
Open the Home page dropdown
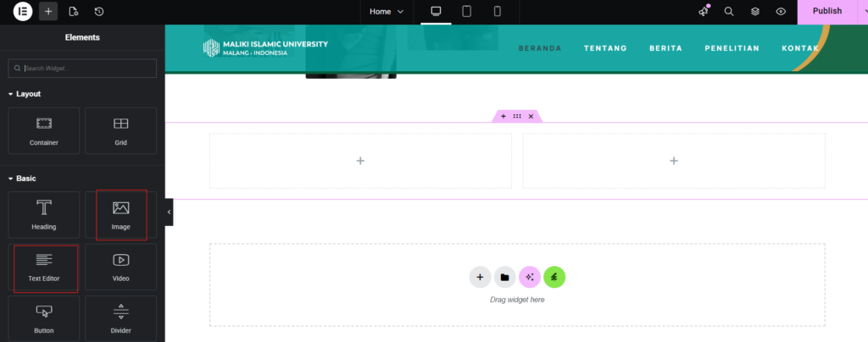pos(387,11)
